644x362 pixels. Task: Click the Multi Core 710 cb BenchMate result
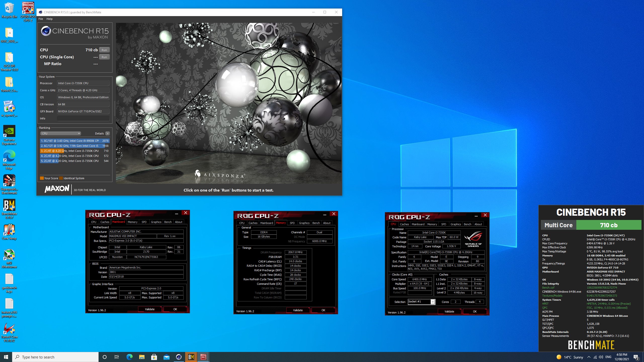click(x=591, y=225)
